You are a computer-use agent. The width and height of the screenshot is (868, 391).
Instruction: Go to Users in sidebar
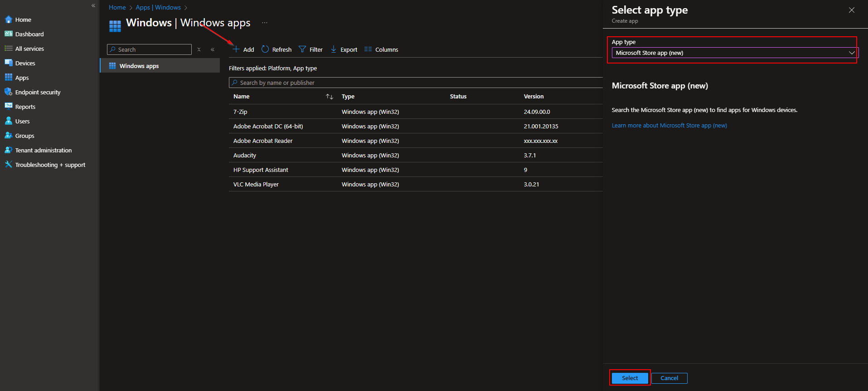pyautogui.click(x=22, y=121)
